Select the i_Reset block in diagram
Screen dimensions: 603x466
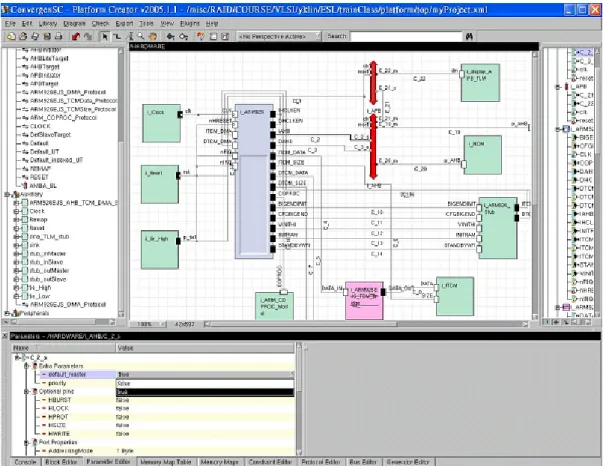[160, 184]
